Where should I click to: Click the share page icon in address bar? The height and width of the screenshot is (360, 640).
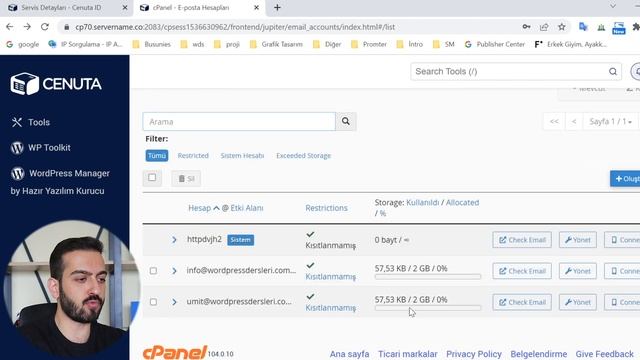(x=544, y=27)
